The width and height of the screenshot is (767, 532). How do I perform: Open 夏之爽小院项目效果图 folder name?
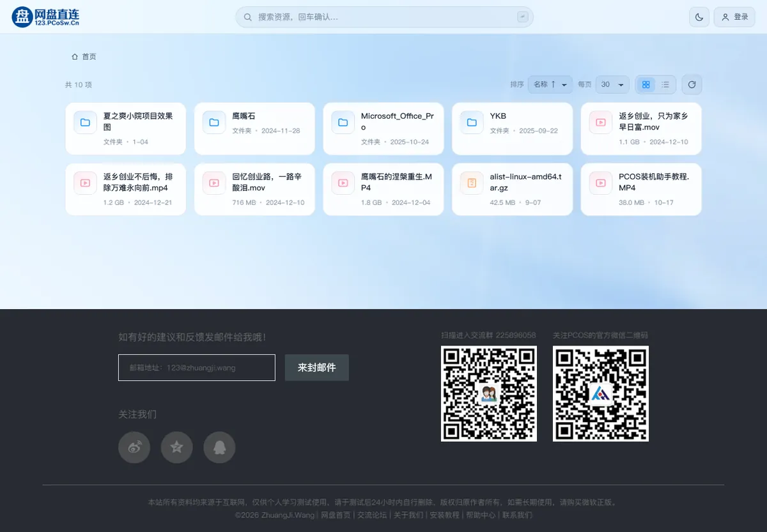[138, 121]
